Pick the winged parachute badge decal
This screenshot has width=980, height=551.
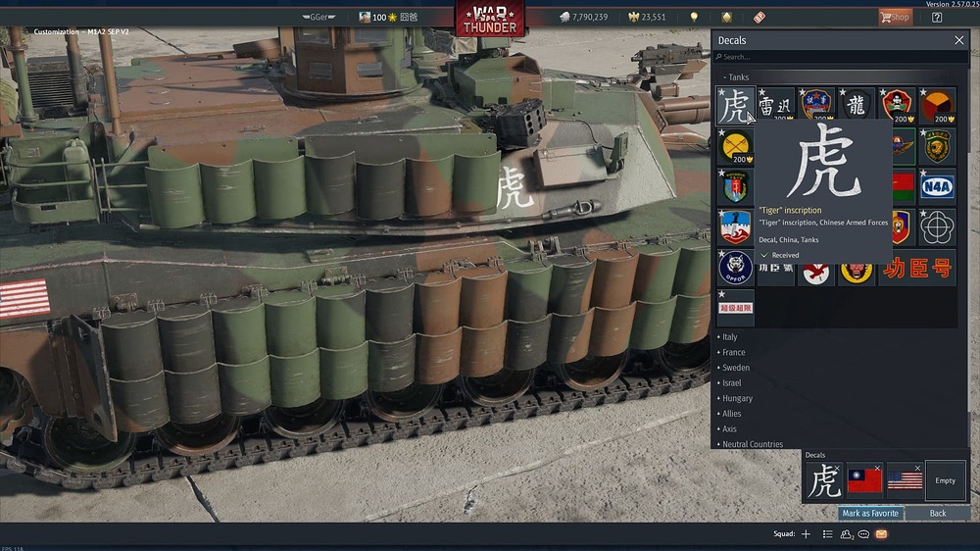(904, 146)
